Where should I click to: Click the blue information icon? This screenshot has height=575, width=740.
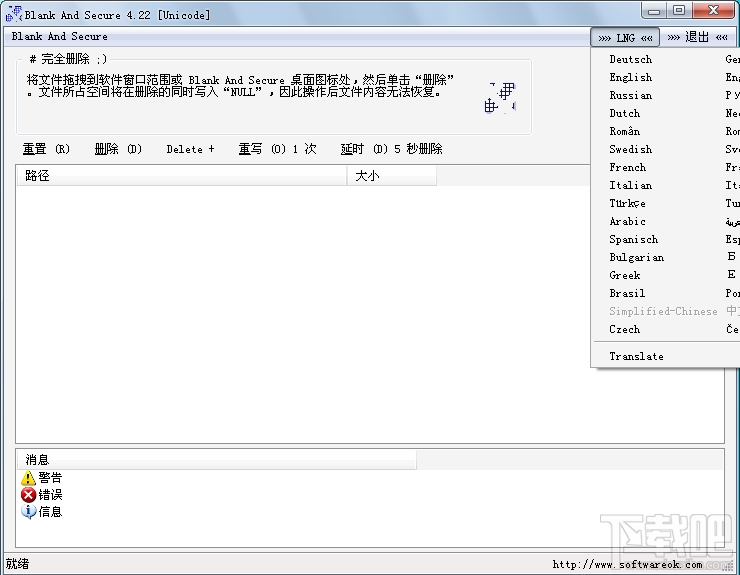pyautogui.click(x=28, y=511)
